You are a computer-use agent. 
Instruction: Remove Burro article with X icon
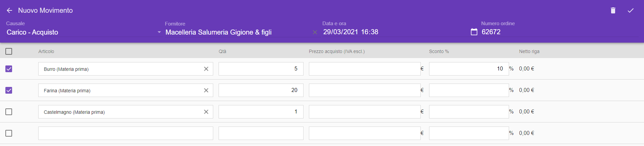(x=206, y=69)
